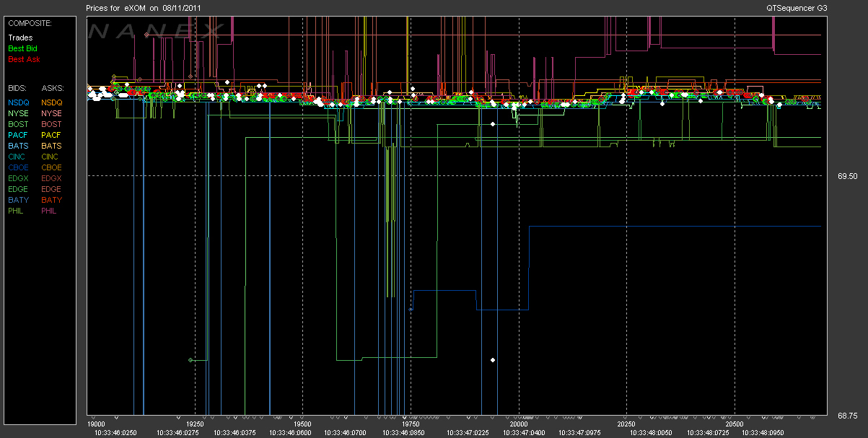Click the ASKS column header in the legend
Screen dimensions: 868x438
(52, 87)
